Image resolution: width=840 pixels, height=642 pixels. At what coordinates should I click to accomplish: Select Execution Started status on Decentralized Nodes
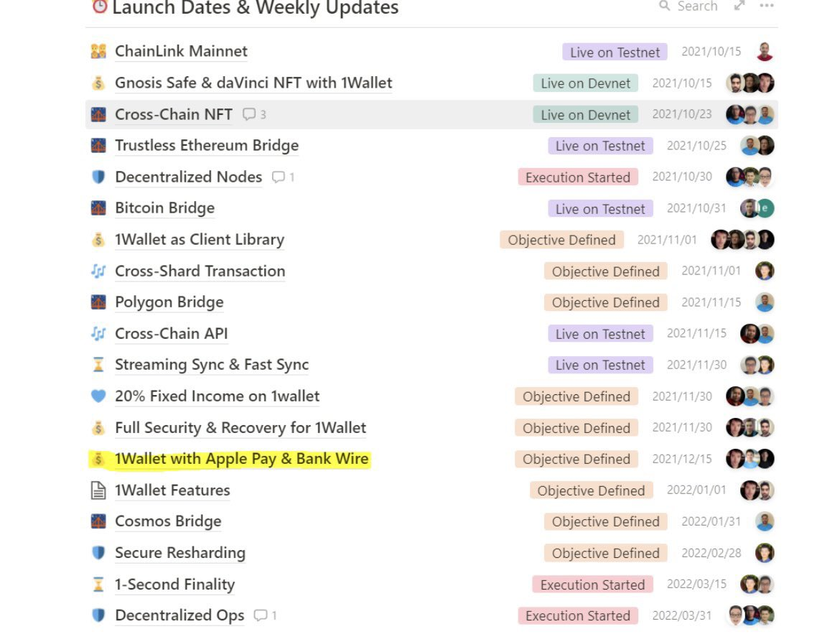coord(577,177)
